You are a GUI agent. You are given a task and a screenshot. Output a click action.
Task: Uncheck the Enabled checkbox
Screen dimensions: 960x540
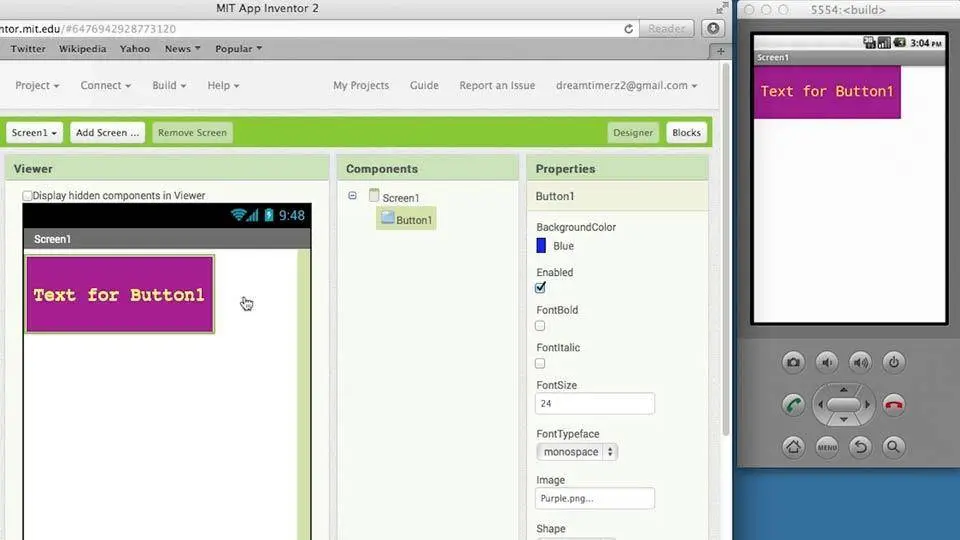(x=540, y=287)
